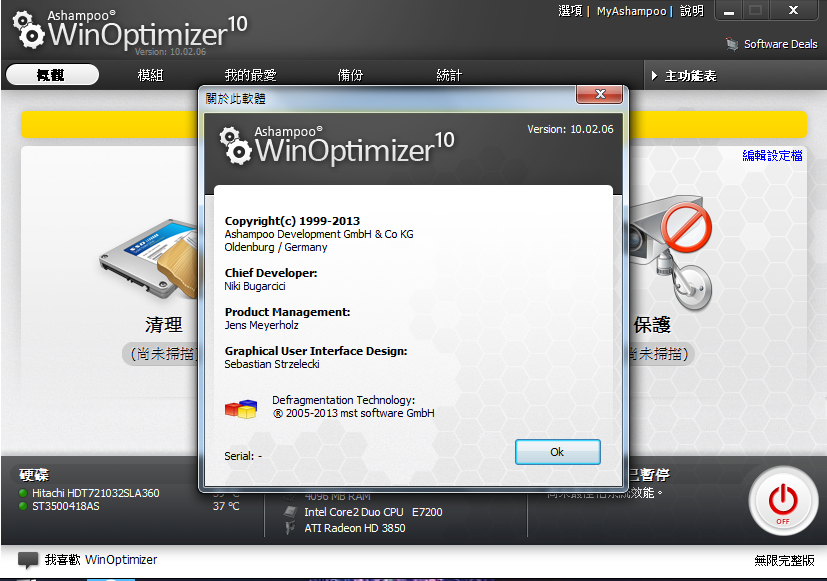Select the Hitachi HDT721032SLA360 drive entry
Screen dimensions: 827x581
[95, 493]
